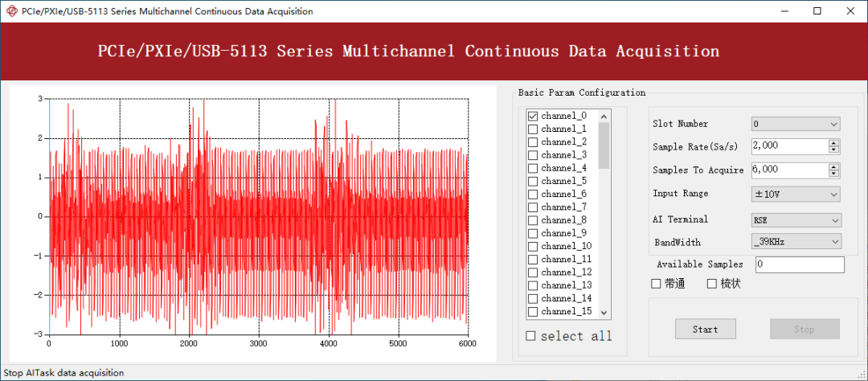This screenshot has height=381, width=868.
Task: Tick the channel_14 checkbox
Action: (x=533, y=298)
